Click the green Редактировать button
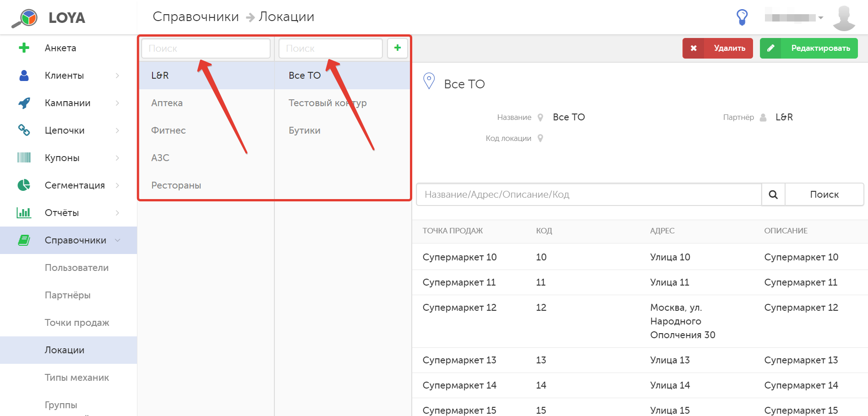Image resolution: width=868 pixels, height=416 pixels. (x=809, y=48)
